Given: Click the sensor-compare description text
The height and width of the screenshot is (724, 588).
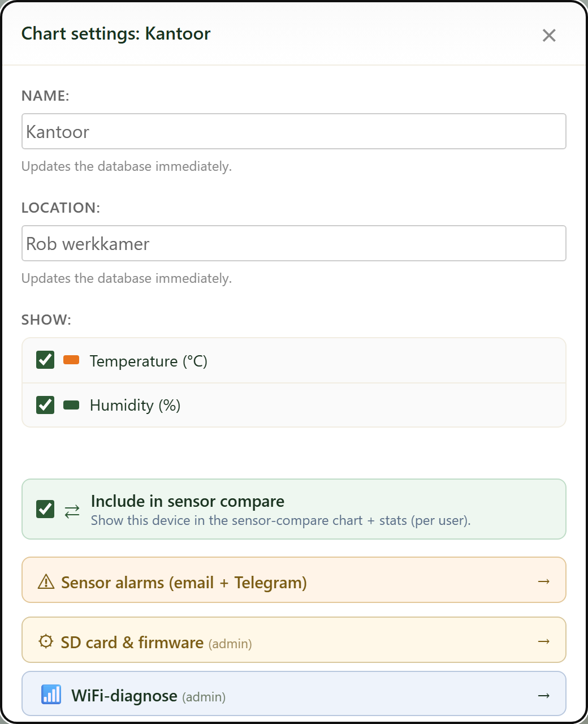Looking at the screenshot, I should (x=281, y=520).
